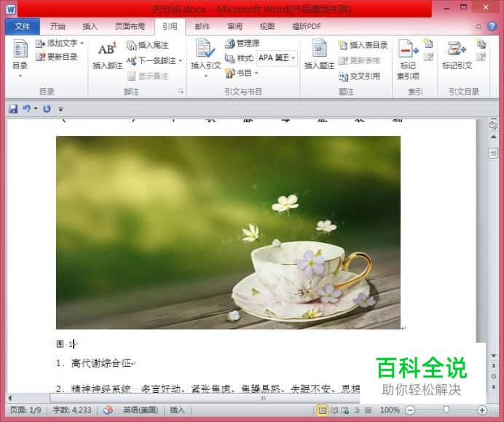Viewport: 504px width, 422px height.
Task: Select the teacup picture in document
Action: [x=228, y=233]
